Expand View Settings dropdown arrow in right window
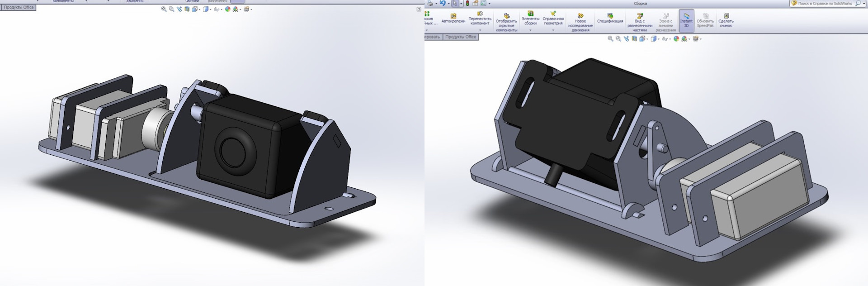This screenshot has width=868, height=286. pos(701,39)
